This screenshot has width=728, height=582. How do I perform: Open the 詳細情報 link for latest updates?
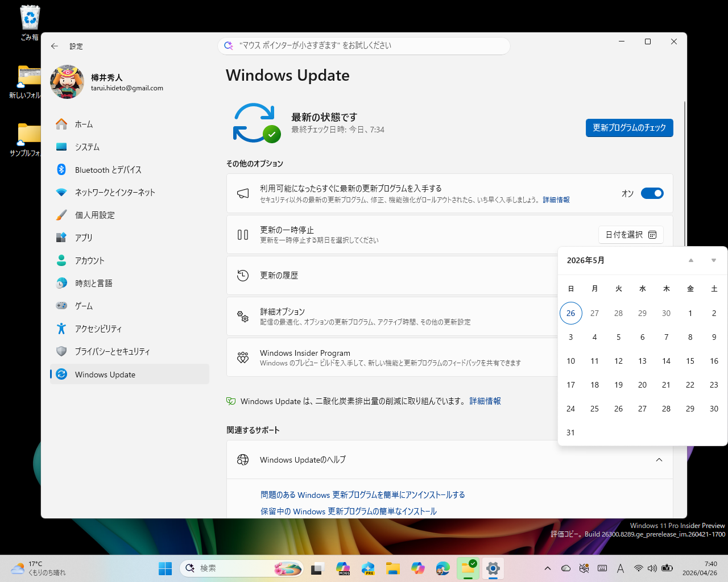pos(556,200)
